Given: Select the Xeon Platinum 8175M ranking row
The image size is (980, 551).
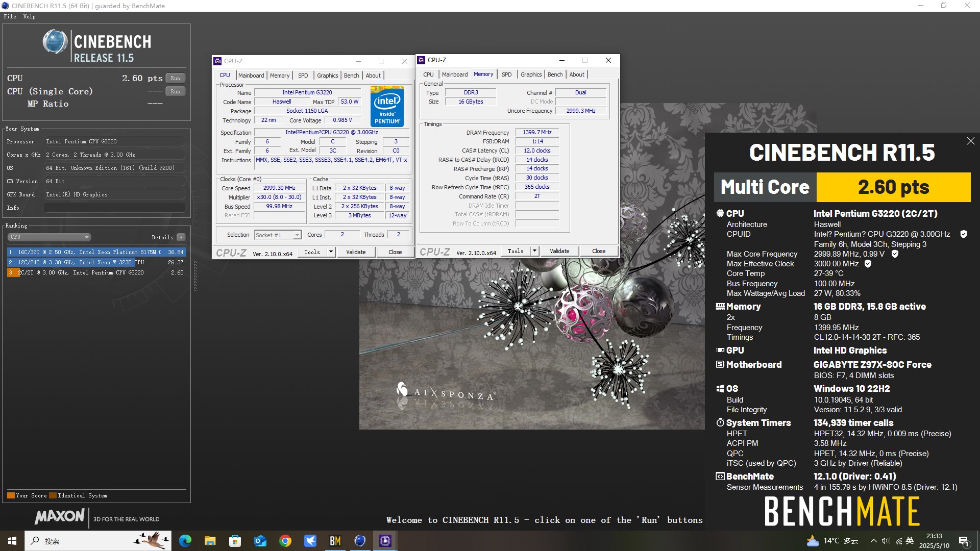Looking at the screenshot, I should pyautogui.click(x=96, y=252).
